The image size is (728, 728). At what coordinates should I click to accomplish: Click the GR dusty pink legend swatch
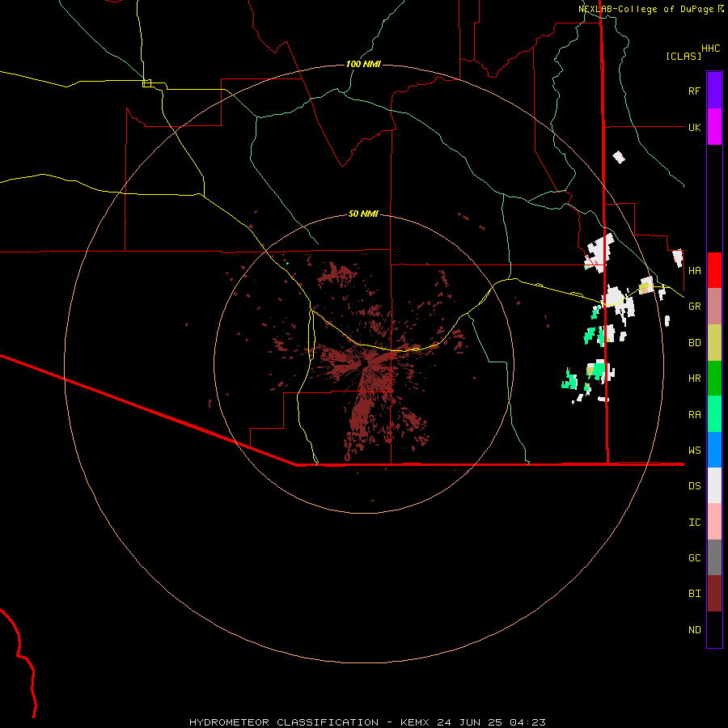pyautogui.click(x=714, y=307)
